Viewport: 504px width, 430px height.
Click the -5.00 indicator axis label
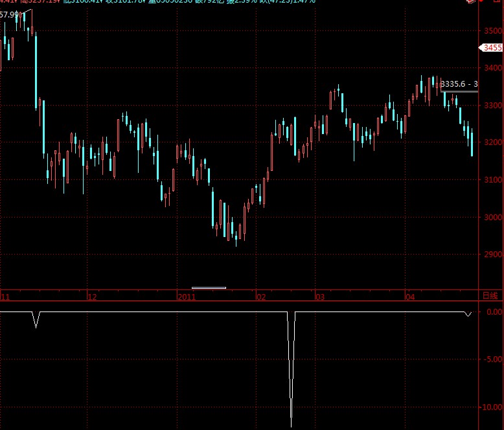click(x=493, y=359)
